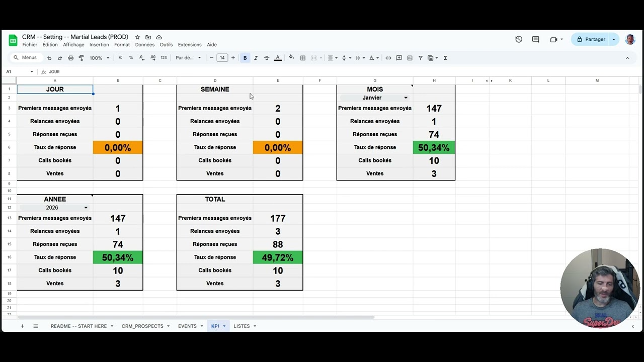Toggle strikethrough formatting

267,58
